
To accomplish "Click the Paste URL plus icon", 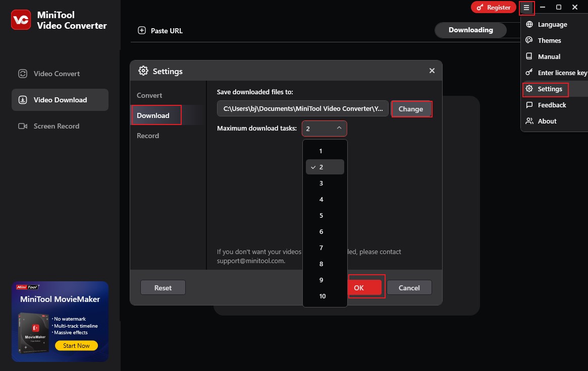I will pos(142,31).
